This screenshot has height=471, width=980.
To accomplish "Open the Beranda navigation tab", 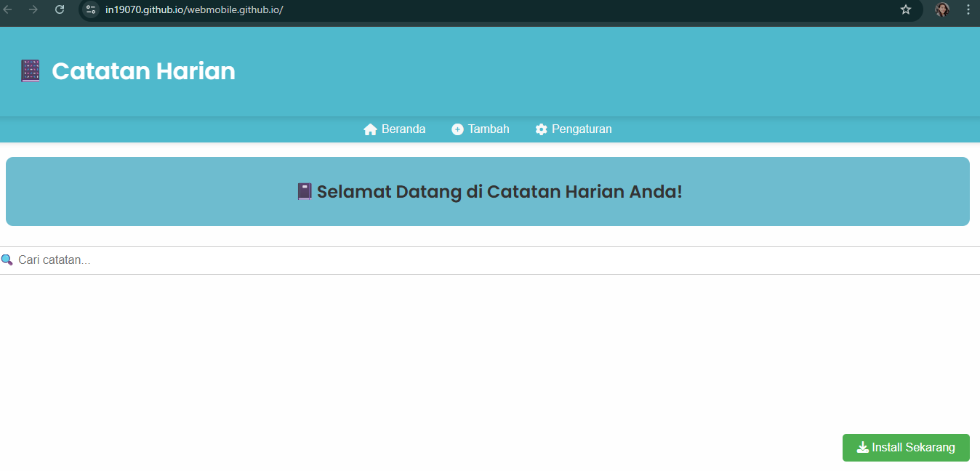I will [394, 129].
